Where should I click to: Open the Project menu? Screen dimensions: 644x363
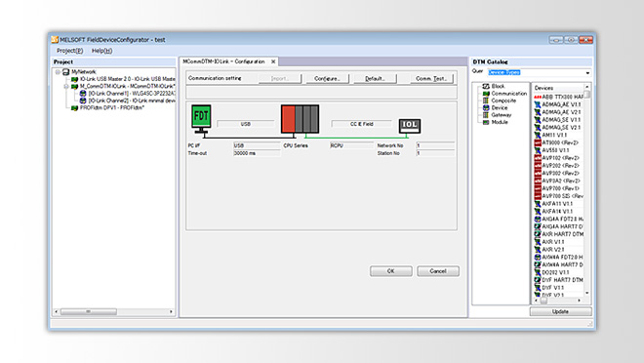70,51
